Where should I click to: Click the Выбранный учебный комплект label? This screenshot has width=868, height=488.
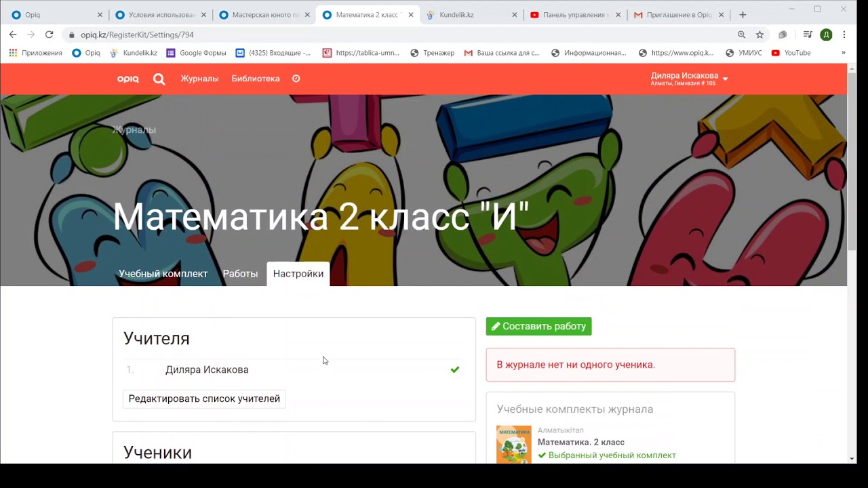point(607,455)
